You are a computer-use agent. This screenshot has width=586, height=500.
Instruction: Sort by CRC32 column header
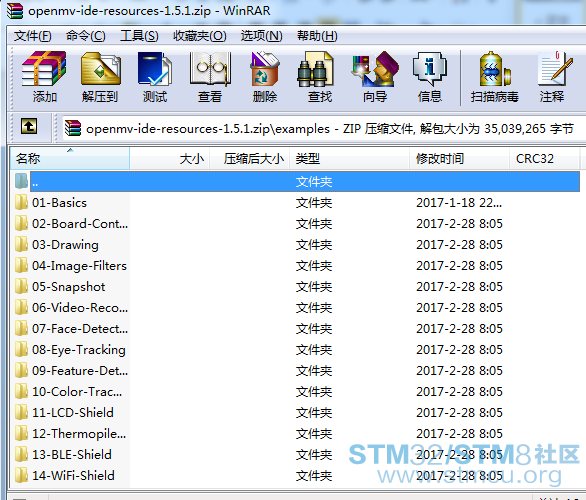(545, 158)
